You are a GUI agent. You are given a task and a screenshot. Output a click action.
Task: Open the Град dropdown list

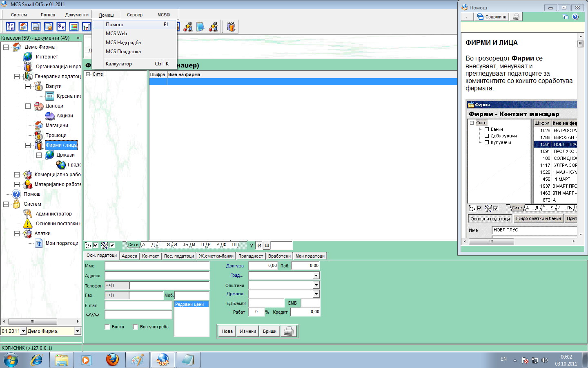point(316,276)
